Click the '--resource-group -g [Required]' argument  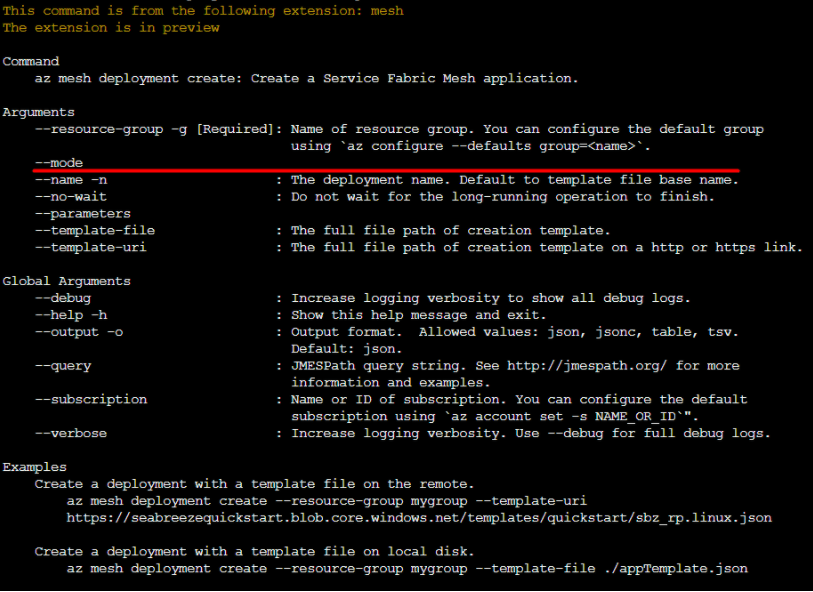(154, 130)
